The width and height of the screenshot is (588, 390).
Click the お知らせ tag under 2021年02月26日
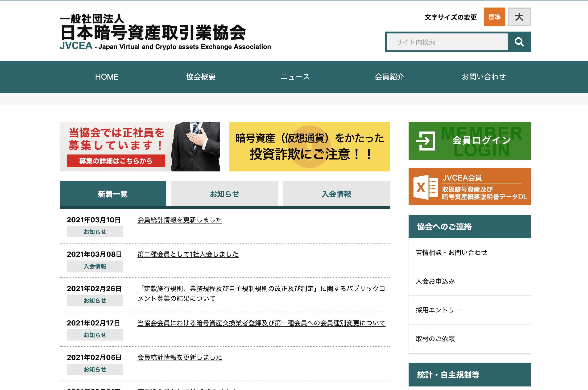click(x=95, y=301)
